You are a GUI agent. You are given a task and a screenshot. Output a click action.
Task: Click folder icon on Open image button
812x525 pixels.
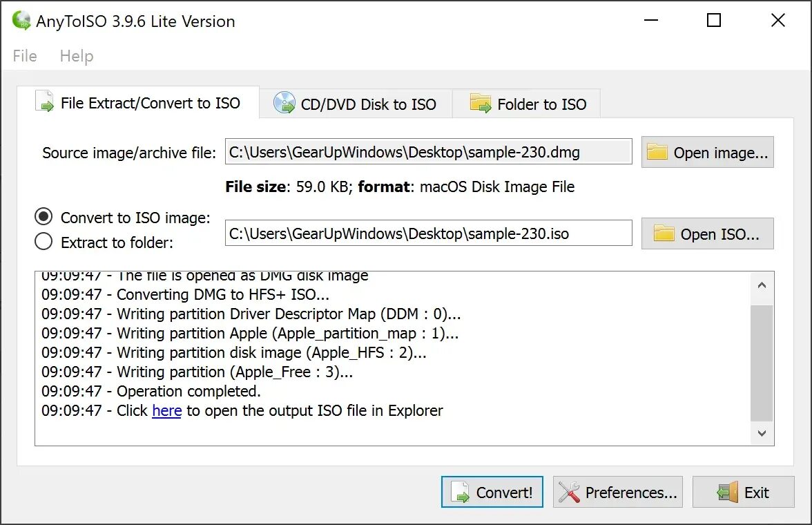pyautogui.click(x=657, y=152)
